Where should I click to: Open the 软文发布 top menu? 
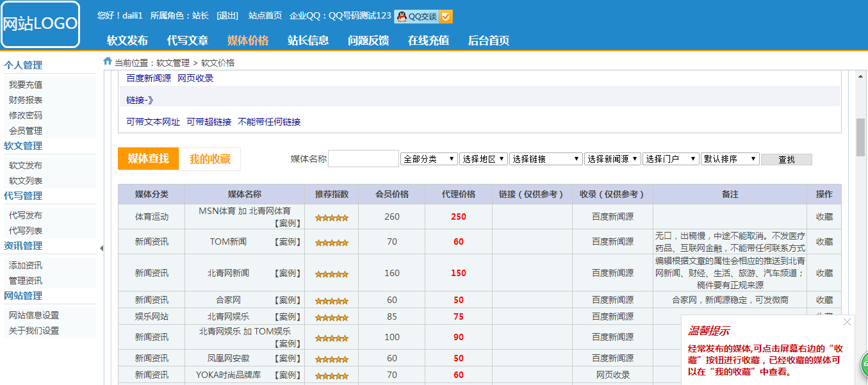point(127,40)
